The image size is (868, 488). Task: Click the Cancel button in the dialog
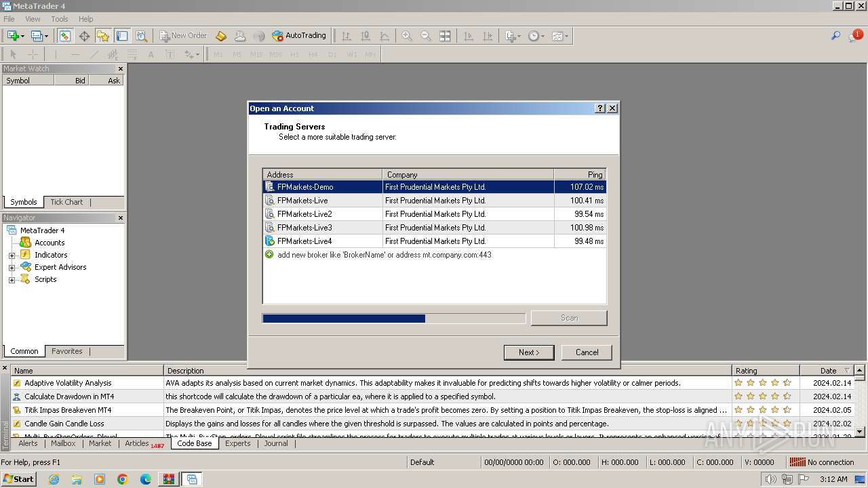click(587, 352)
